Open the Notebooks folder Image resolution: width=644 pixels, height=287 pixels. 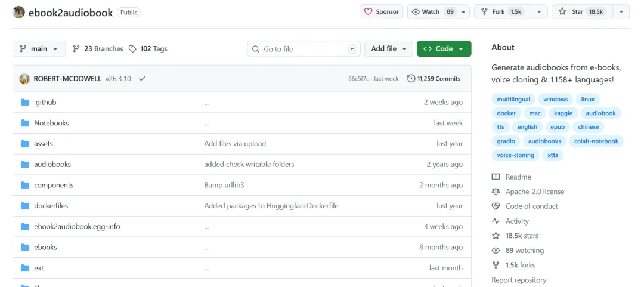51,123
